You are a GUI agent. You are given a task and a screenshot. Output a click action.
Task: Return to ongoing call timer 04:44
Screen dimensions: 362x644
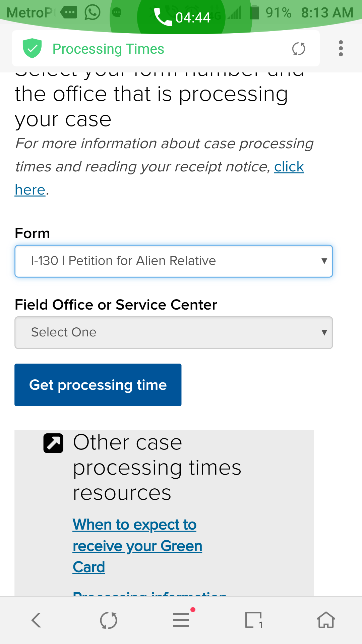click(x=182, y=17)
